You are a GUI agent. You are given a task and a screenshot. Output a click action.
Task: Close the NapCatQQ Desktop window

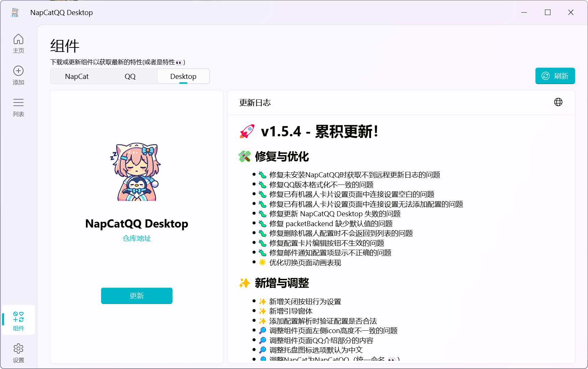coord(571,13)
